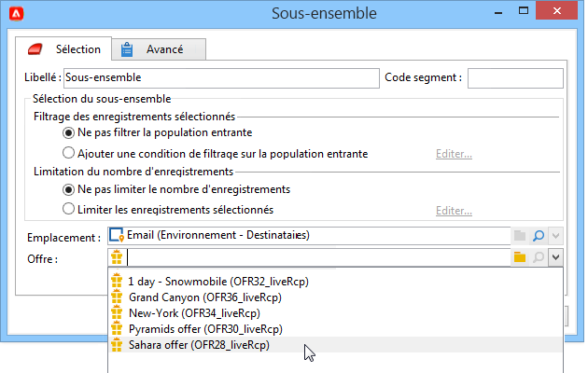Viewport: 588px width, 373px height.
Task: Click the Editer link for filtering condition
Action: tap(454, 154)
